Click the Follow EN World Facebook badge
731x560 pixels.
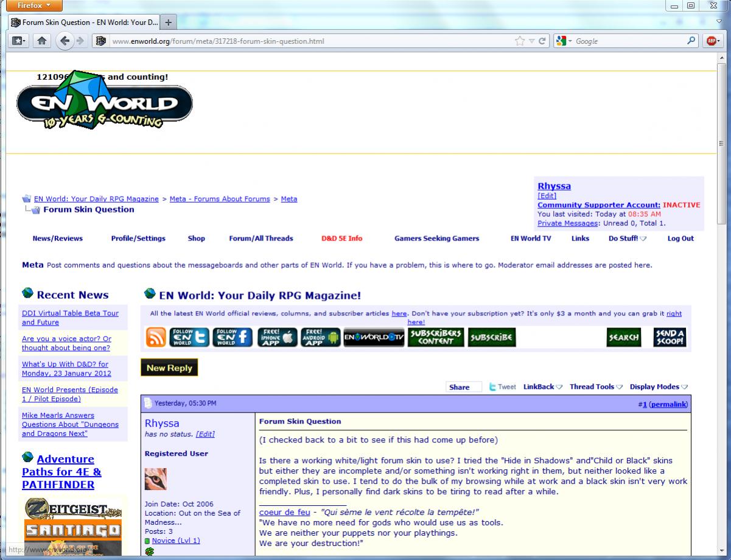click(233, 337)
